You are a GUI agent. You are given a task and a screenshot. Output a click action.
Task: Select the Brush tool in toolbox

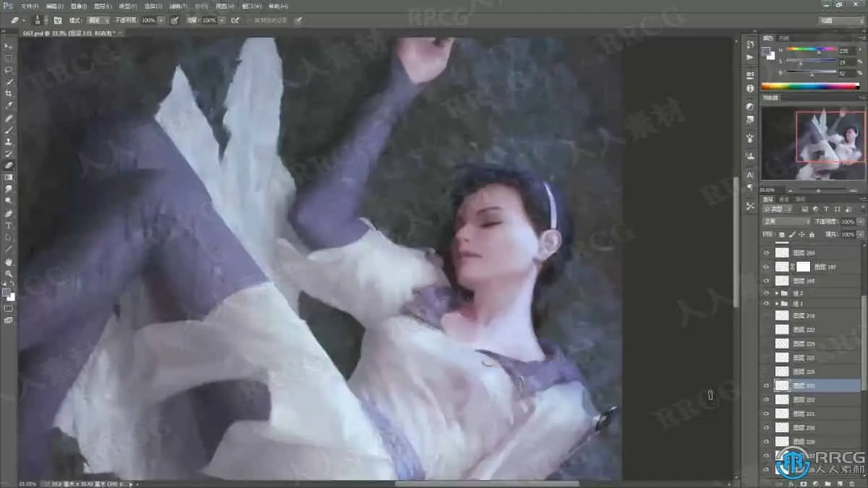[9, 130]
